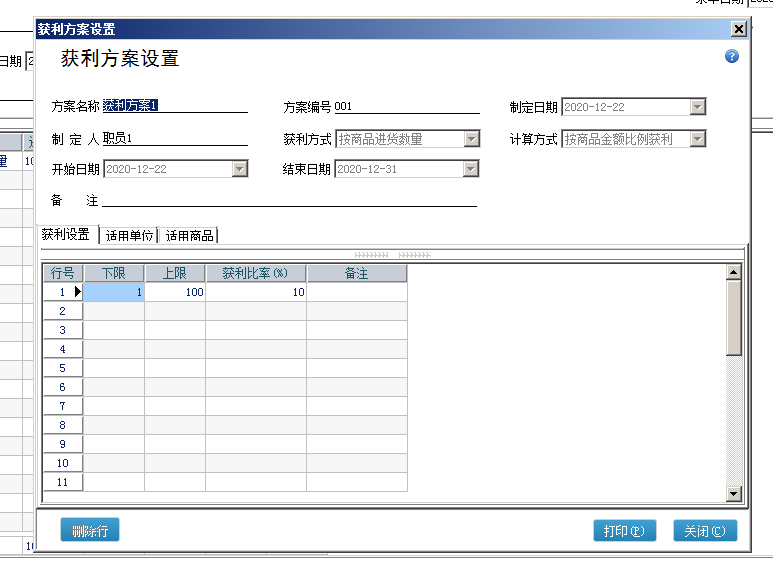Click the blue help question mark icon
The height and width of the screenshot is (573, 773).
coord(732,57)
